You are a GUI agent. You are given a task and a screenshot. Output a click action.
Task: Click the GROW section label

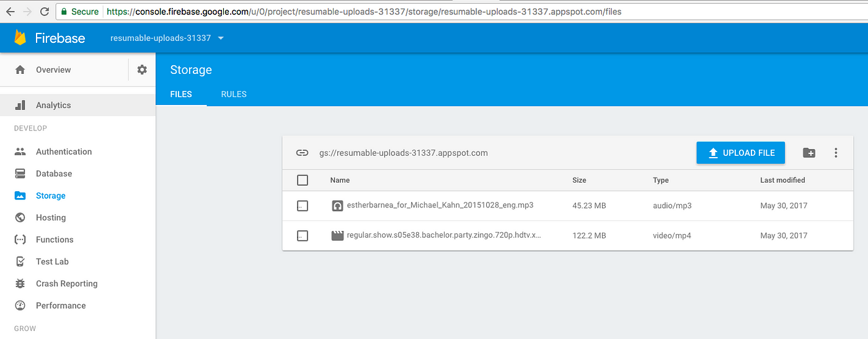coord(25,328)
